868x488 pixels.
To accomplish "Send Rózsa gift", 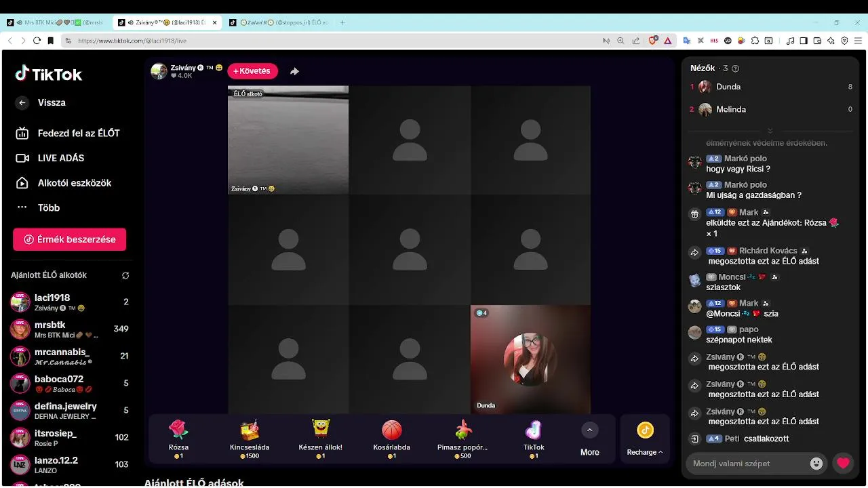I will click(178, 439).
